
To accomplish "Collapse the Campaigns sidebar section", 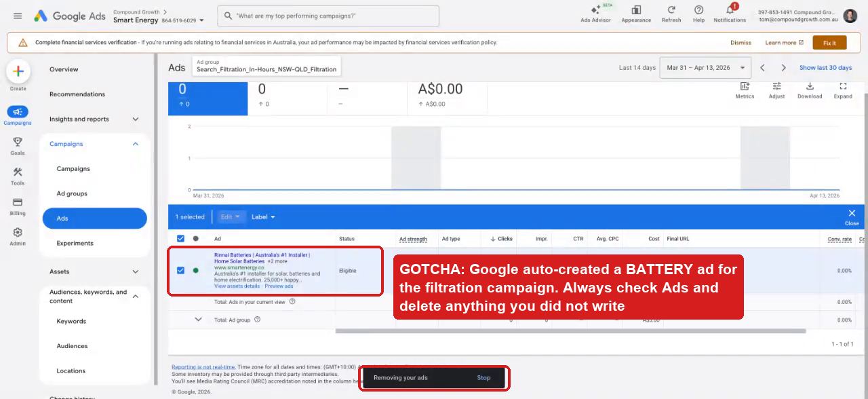I will tap(136, 144).
